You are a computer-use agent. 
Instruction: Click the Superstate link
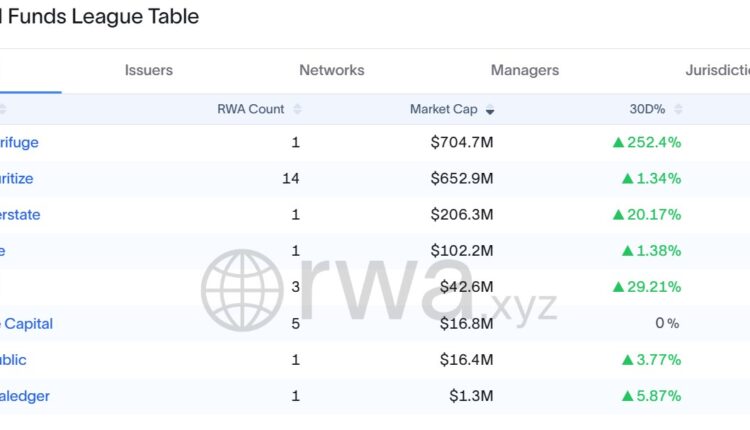[20, 214]
